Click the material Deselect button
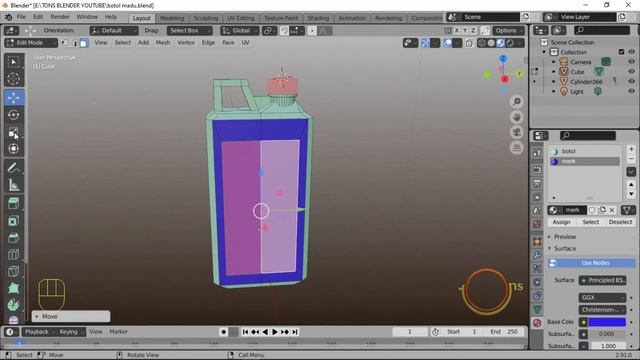This screenshot has height=360, width=640. pos(620,222)
